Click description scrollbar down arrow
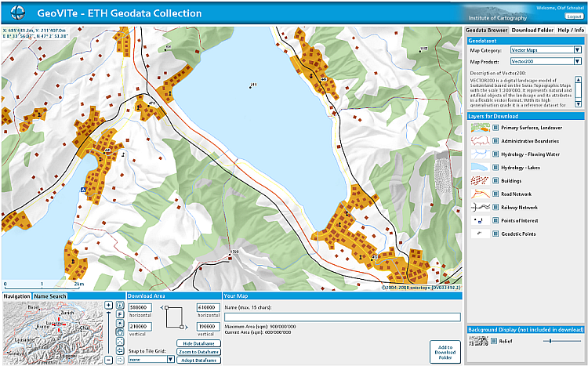This screenshot has height=366, width=588. 578,104
